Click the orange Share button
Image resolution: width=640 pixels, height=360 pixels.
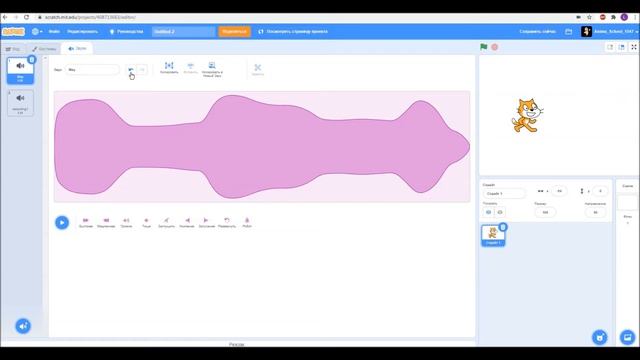[x=235, y=31]
